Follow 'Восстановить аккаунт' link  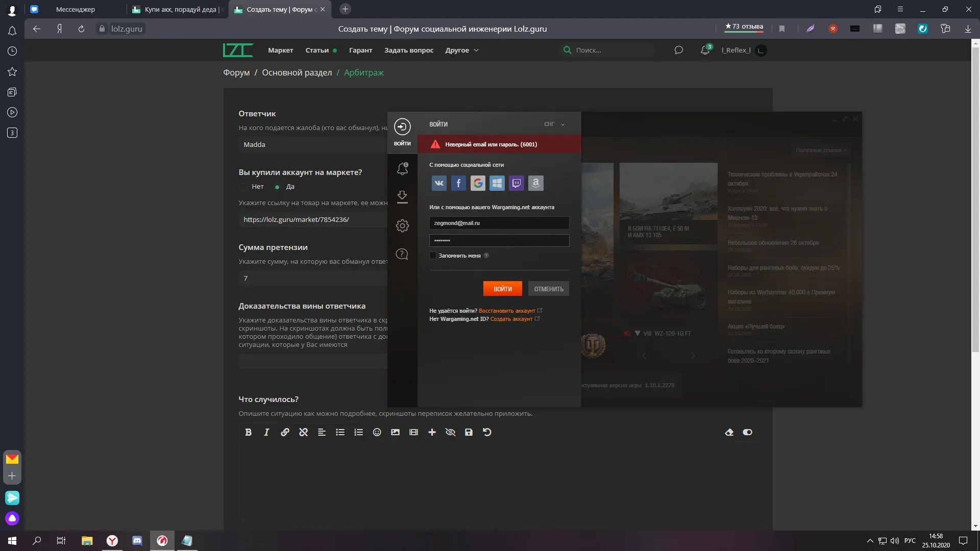pos(507,311)
